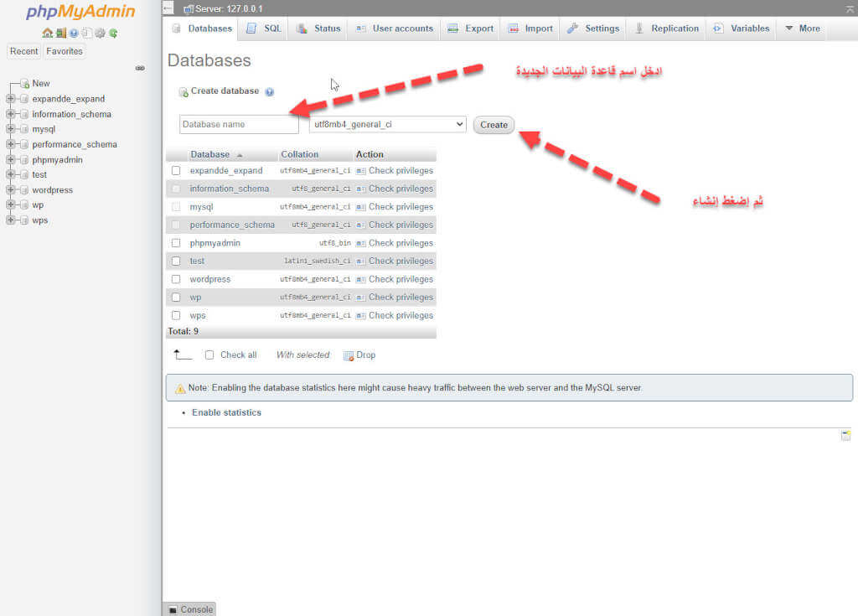
Task: Click the Server: 127.0.0.1 breadcrumb link
Action: (229, 8)
